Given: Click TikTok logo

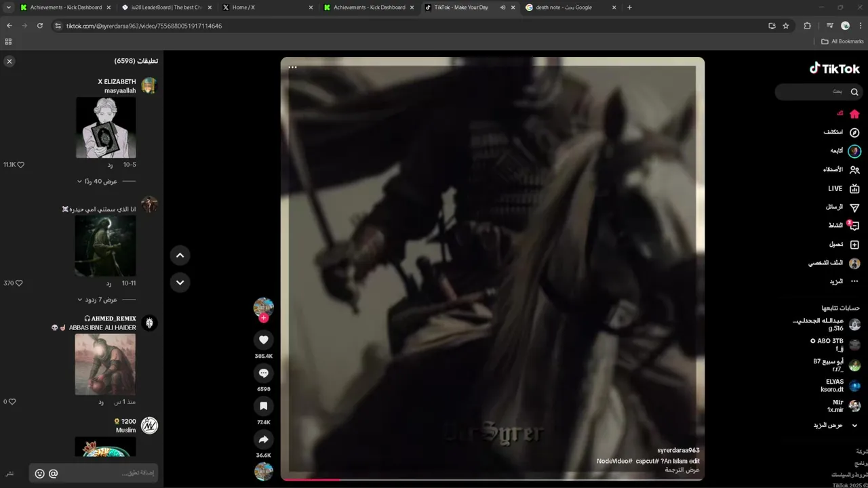Looking at the screenshot, I should click(x=834, y=68).
